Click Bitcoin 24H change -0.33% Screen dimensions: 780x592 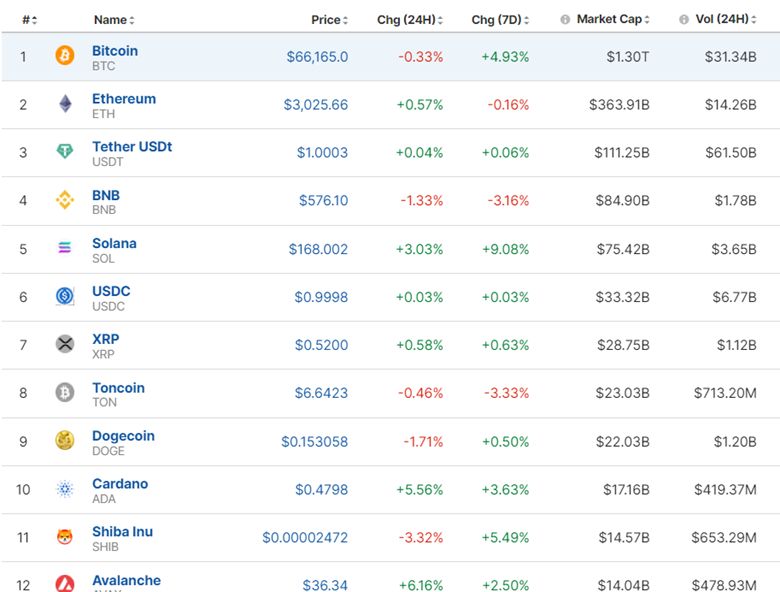pos(420,57)
